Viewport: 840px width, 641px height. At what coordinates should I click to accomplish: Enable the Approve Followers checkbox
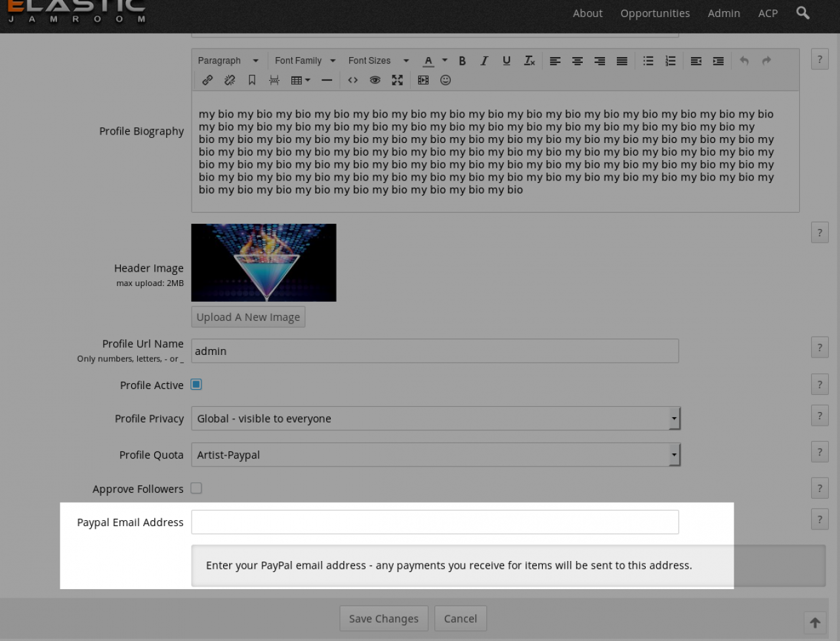tap(196, 488)
